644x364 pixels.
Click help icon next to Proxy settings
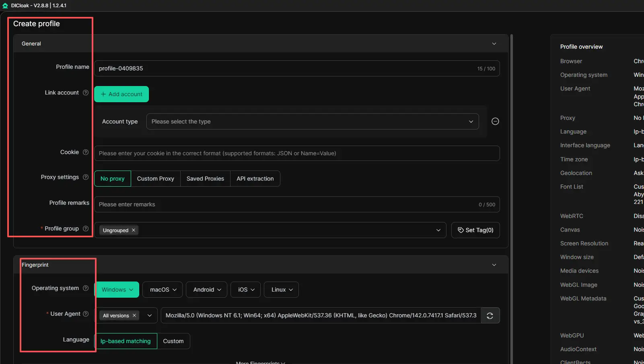[86, 177]
